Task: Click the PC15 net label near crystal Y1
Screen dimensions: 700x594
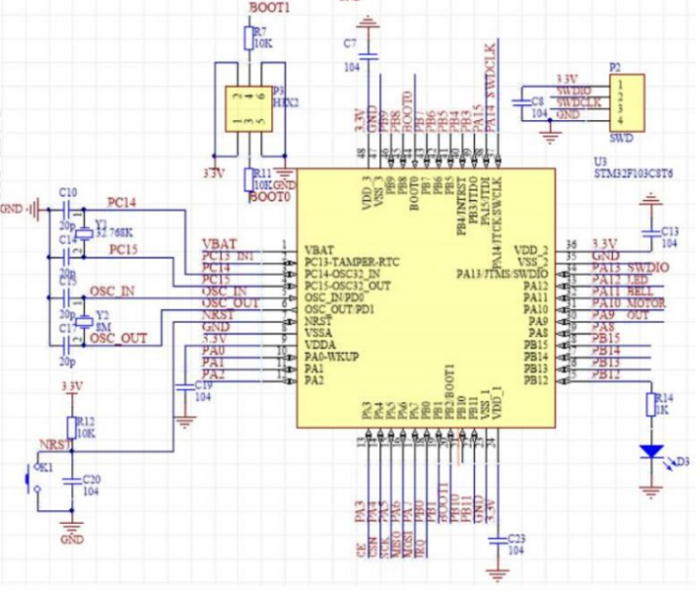Action: click(x=123, y=250)
